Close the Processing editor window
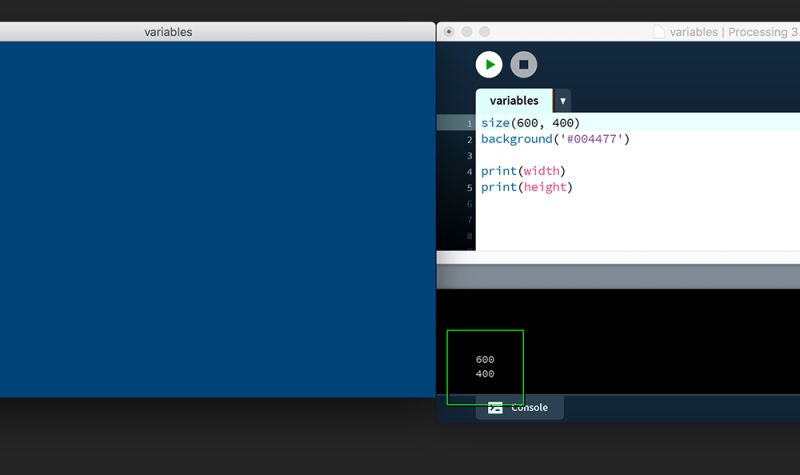 click(x=448, y=32)
